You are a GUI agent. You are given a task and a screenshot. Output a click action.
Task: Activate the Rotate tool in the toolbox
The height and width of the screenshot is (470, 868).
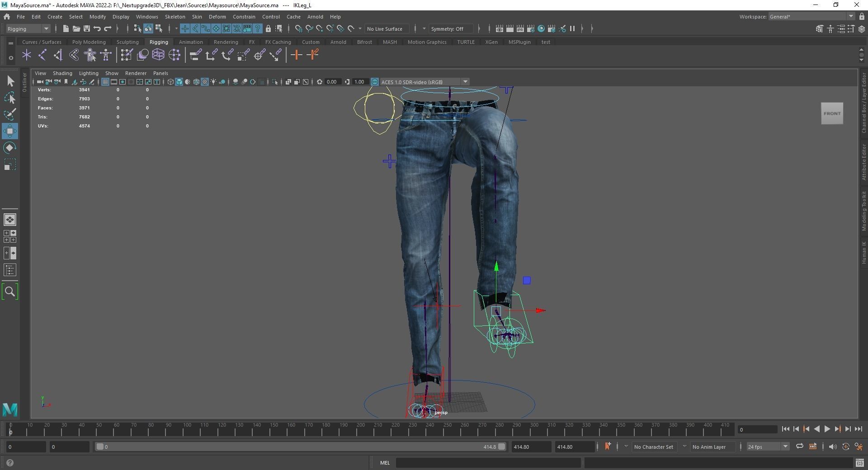(10, 148)
